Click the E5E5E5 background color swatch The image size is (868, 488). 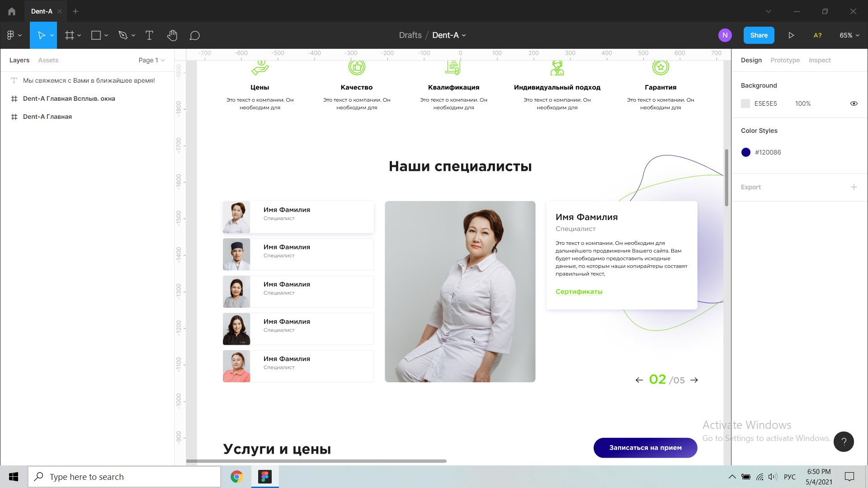pyautogui.click(x=745, y=103)
